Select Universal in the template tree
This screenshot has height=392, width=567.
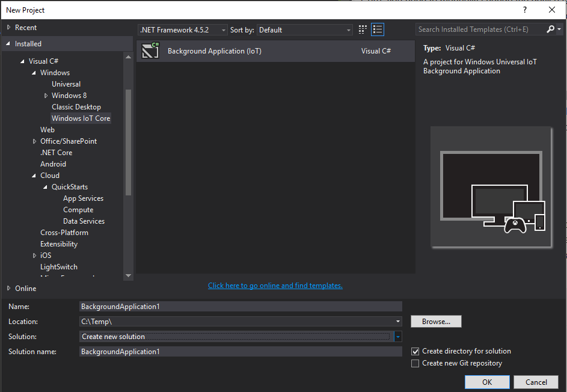coord(66,84)
